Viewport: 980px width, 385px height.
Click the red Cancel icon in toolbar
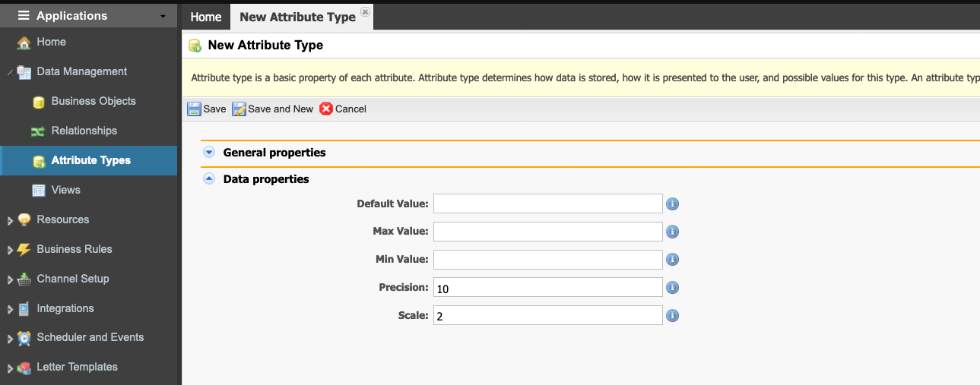[326, 109]
